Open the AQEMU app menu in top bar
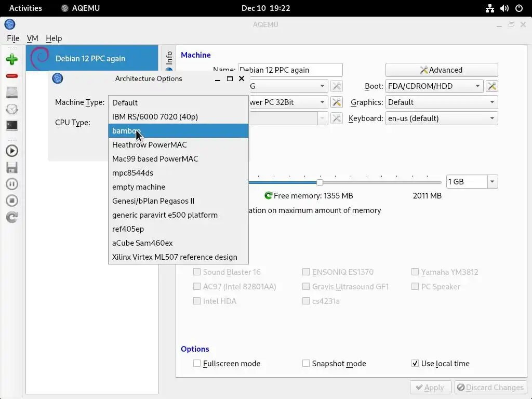This screenshot has height=399, width=532. (81, 8)
